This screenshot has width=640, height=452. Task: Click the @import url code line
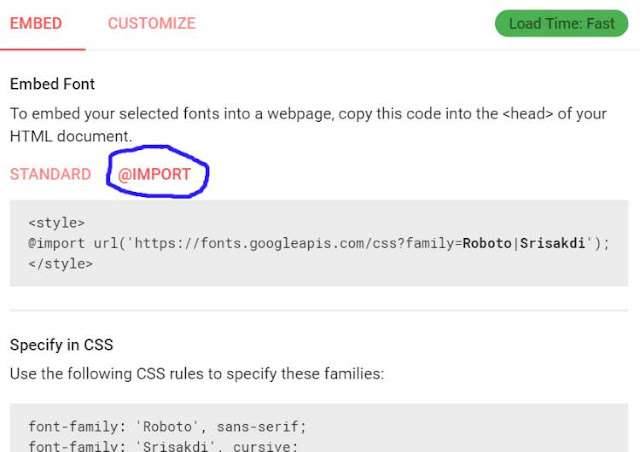click(x=319, y=243)
